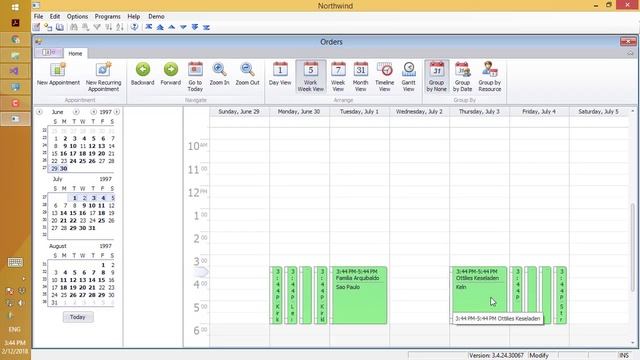Open the Options menu

[x=77, y=16]
